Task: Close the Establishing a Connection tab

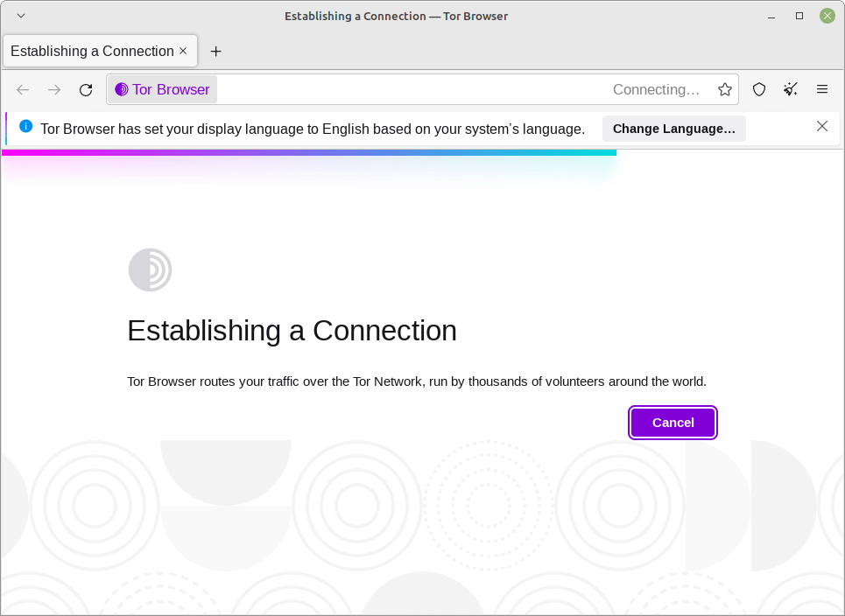Action: point(183,51)
